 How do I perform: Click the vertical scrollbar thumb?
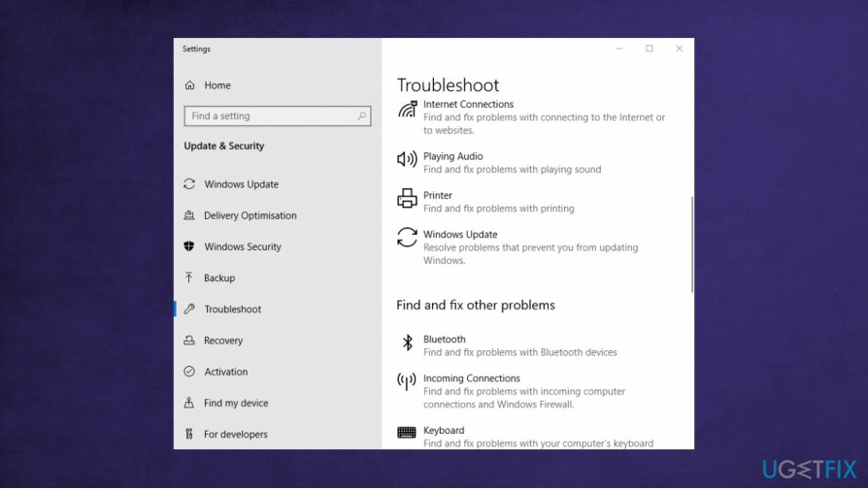pyautogui.click(x=692, y=244)
